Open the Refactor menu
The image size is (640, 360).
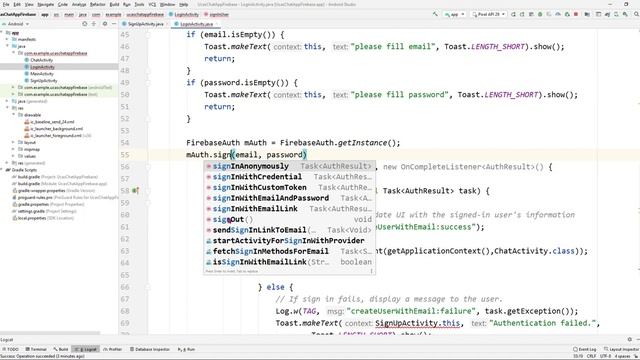(98, 4)
